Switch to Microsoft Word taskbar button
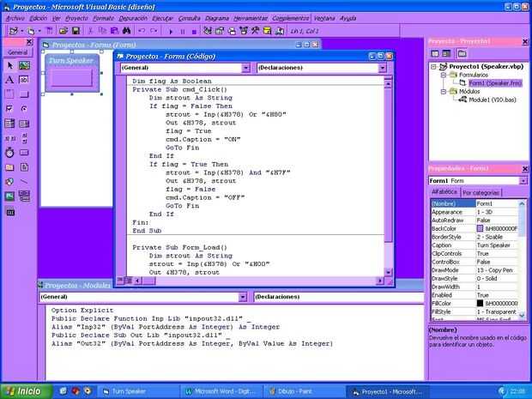Image resolution: width=532 pixels, height=399 pixels. (x=221, y=391)
